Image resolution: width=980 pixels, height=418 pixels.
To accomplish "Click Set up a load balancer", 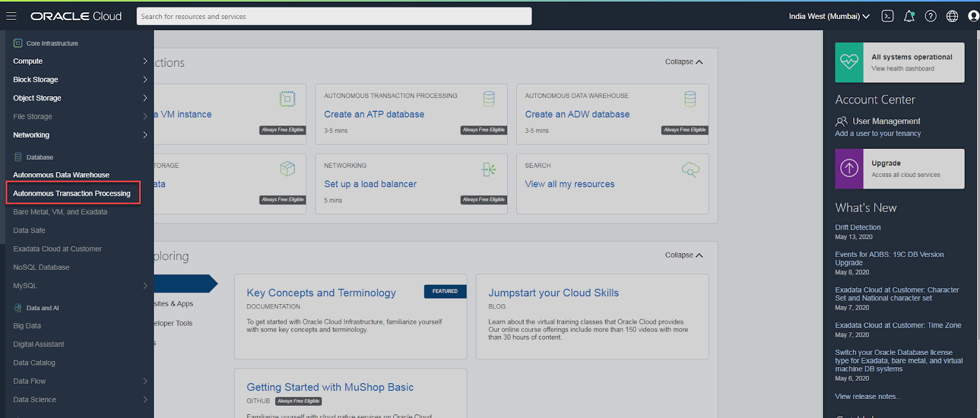I will (370, 184).
